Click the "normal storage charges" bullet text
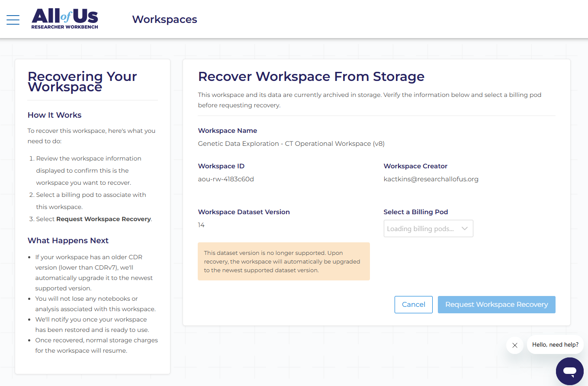The image size is (588, 386). [96, 345]
